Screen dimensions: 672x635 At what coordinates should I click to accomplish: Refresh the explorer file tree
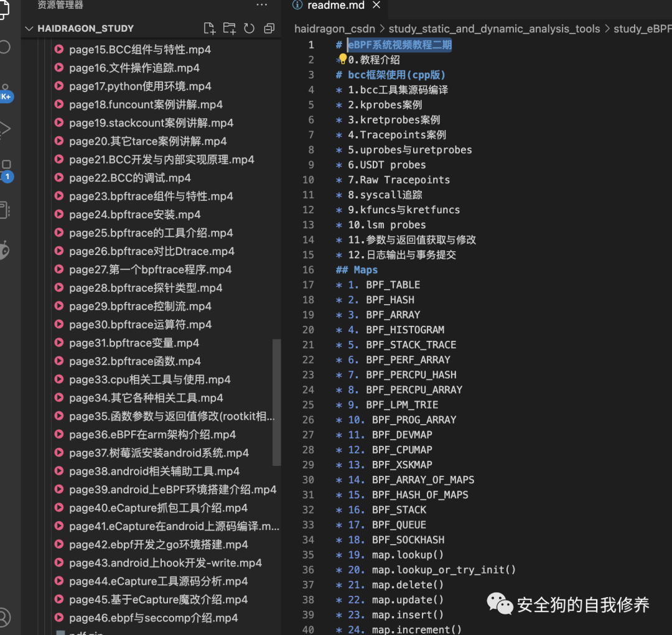250,28
